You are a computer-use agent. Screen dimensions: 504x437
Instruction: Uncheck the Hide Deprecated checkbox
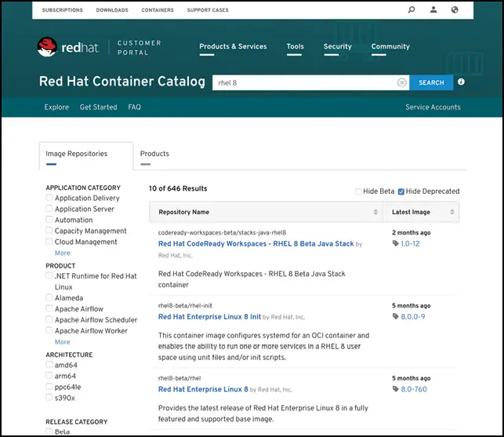click(x=401, y=191)
